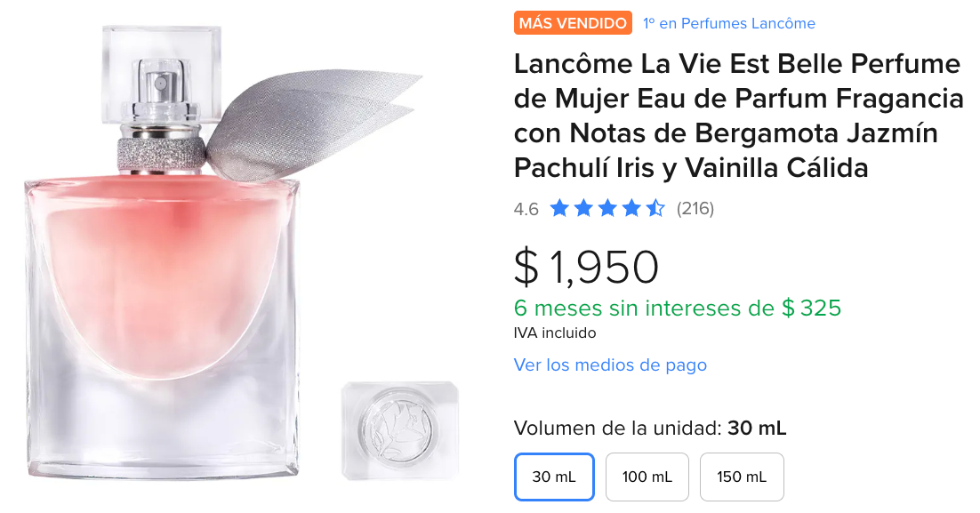
Task: Open the (216) reviews count
Action: tap(695, 209)
